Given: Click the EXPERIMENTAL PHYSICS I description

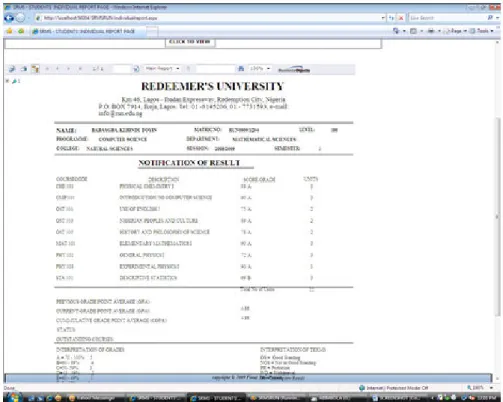Looking at the screenshot, I should (x=149, y=267).
